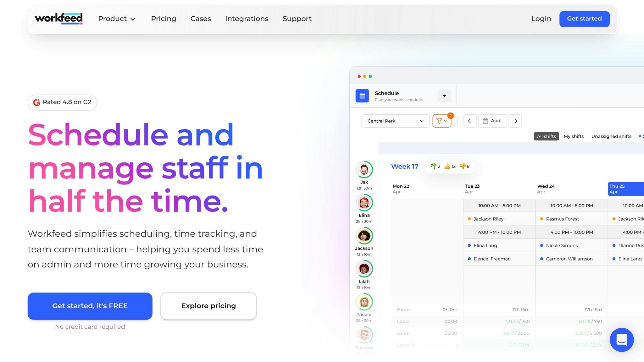Select Elina's avatar
Screen dimensions: 644x362
tap(364, 203)
